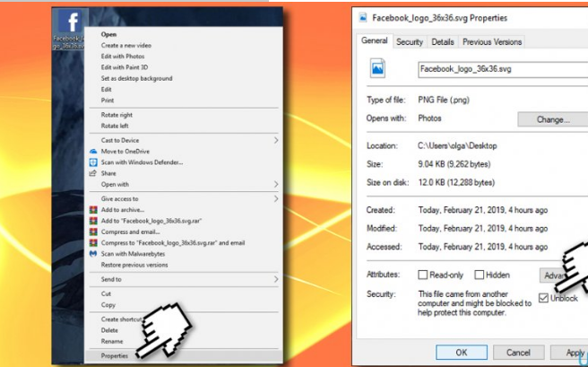
Task: Click location path C:\Users\olga\Desktop
Action: tap(457, 145)
